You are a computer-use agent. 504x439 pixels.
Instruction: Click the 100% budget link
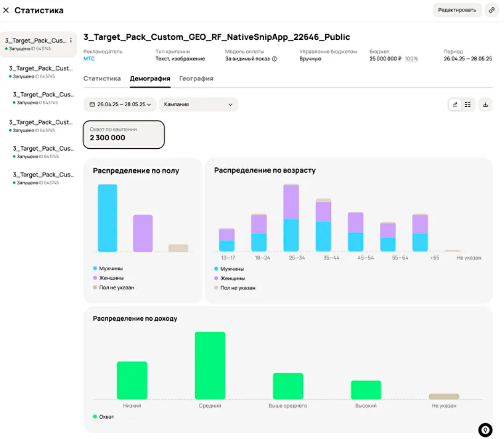(x=411, y=59)
